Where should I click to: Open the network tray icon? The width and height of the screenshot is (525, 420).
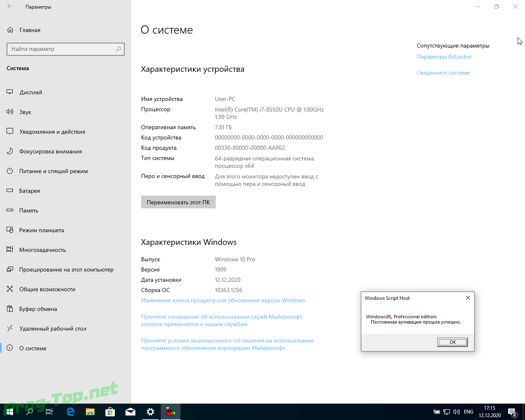(447, 412)
